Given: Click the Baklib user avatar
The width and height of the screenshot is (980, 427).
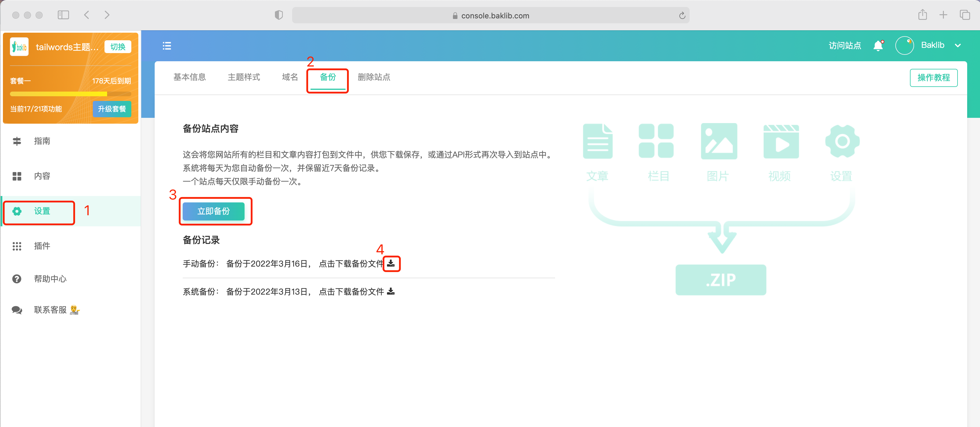Looking at the screenshot, I should point(904,45).
